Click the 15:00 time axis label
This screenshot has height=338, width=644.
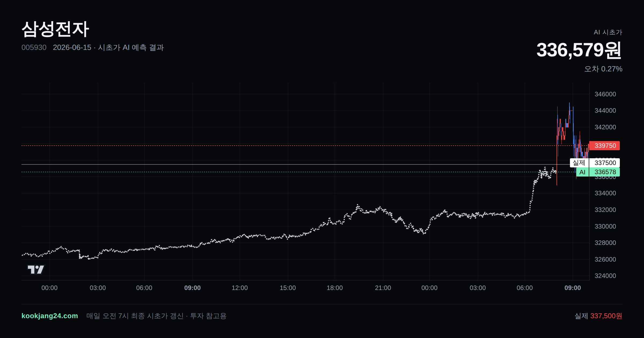[288, 288]
